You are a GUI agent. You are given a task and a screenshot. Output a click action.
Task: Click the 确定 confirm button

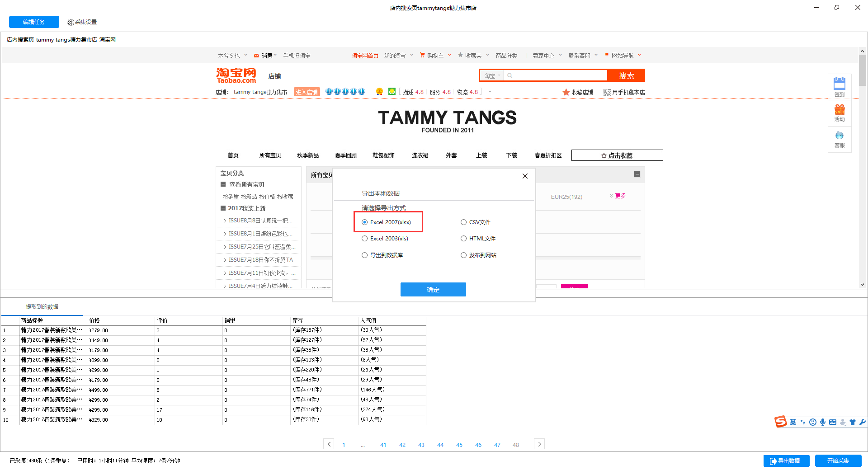pos(433,290)
